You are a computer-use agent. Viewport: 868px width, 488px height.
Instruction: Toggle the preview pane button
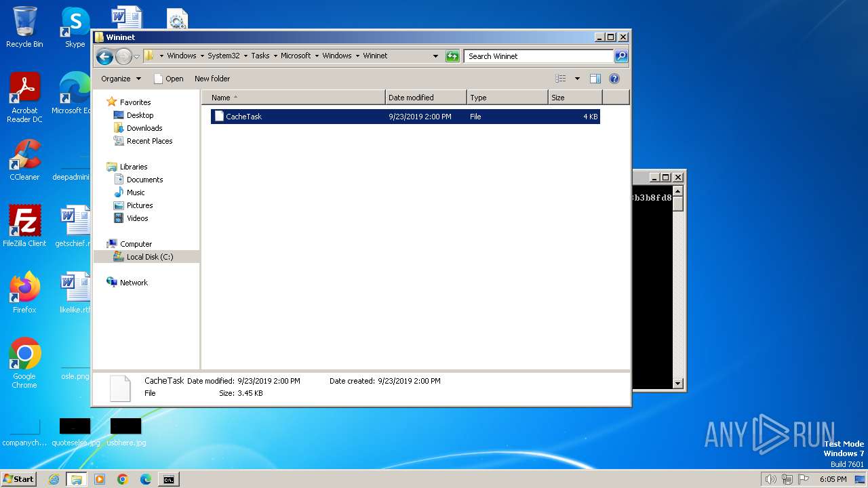click(x=595, y=79)
